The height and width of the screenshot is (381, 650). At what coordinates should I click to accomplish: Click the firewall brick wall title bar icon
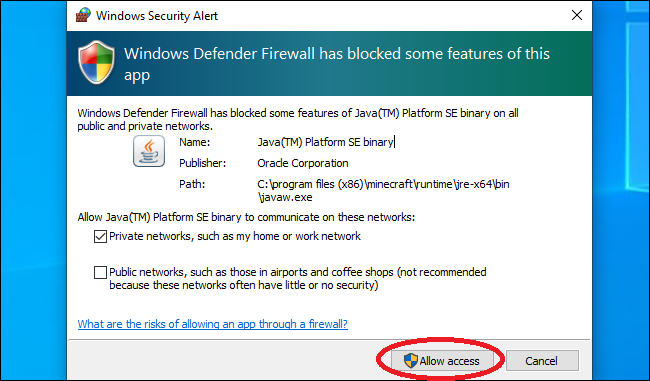83,15
